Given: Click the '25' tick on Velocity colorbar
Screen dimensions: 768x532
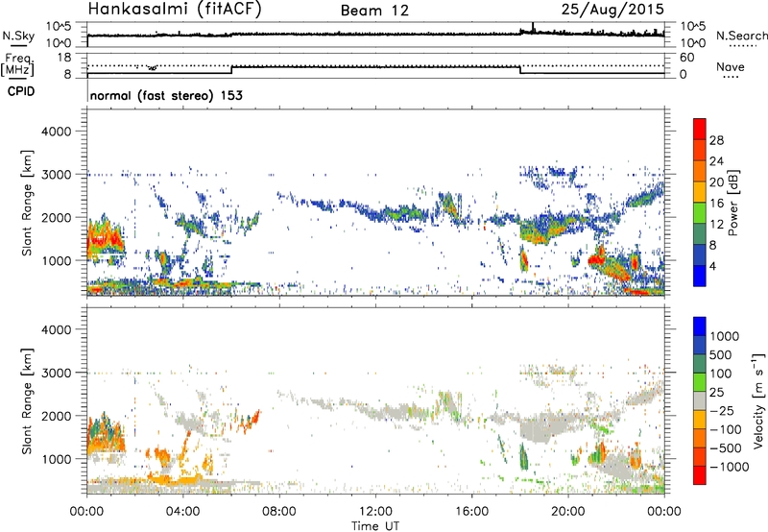Looking at the screenshot, I should pyautogui.click(x=717, y=392).
